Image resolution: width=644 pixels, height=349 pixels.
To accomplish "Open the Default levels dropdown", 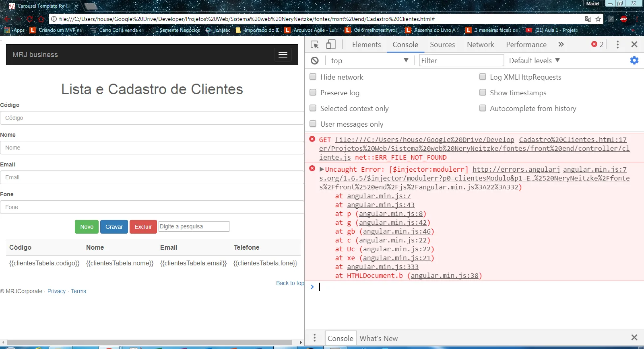I will 535,60.
